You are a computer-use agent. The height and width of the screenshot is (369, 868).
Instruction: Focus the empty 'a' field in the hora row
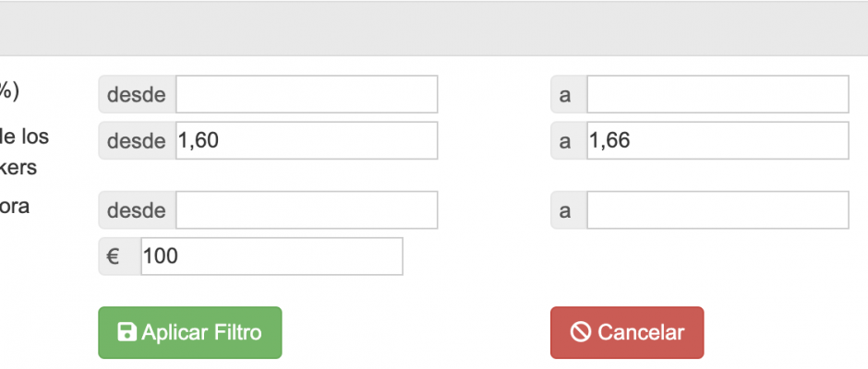[717, 209]
